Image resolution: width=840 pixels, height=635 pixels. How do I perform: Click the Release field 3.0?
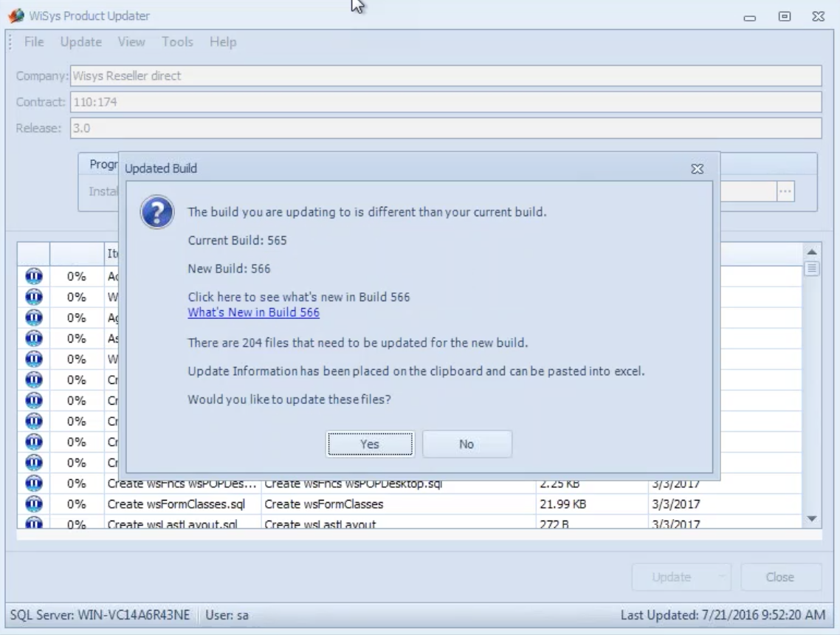pos(446,128)
